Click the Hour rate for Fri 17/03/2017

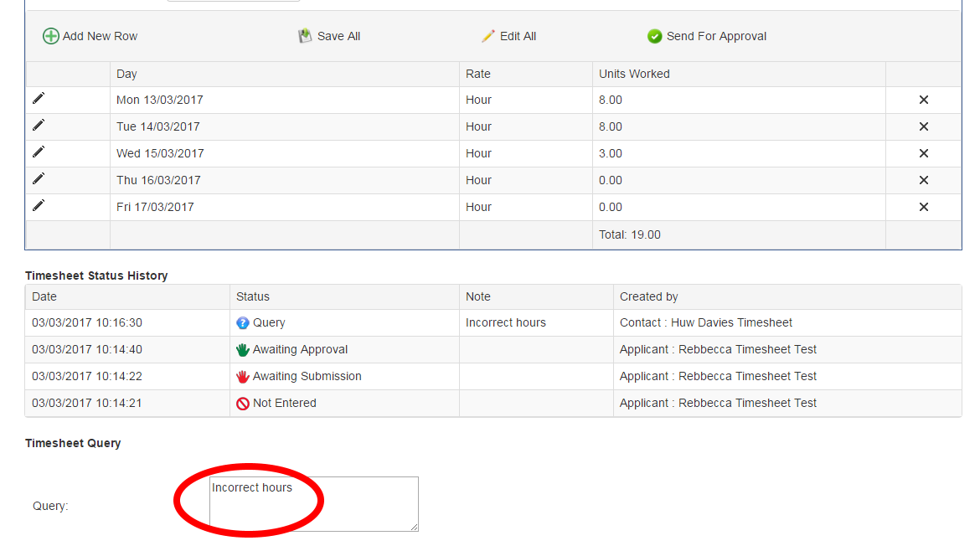click(x=479, y=208)
